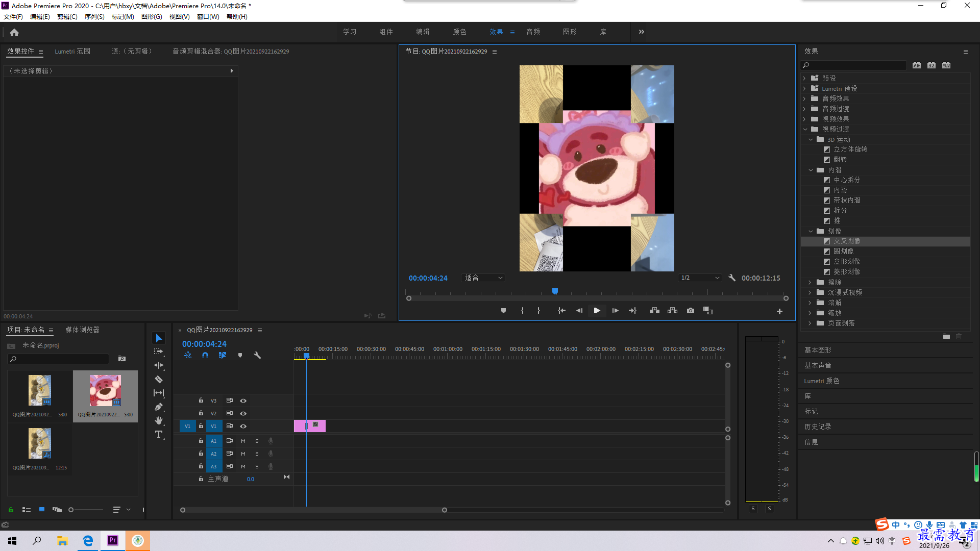Expand the 预设 effects folder
This screenshot has height=551, width=980.
(x=804, y=78)
